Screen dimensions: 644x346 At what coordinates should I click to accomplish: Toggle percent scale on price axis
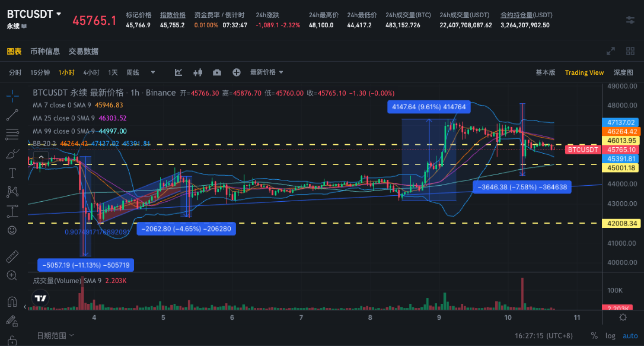click(594, 336)
